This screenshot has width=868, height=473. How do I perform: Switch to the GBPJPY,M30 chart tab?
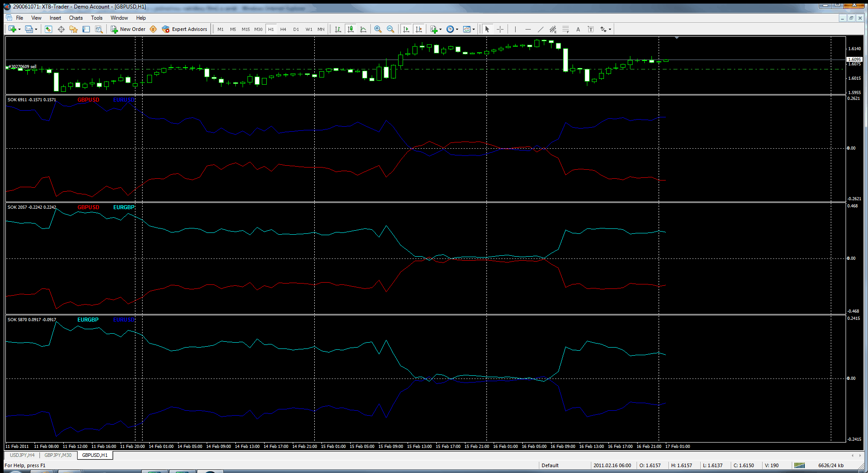click(x=58, y=455)
